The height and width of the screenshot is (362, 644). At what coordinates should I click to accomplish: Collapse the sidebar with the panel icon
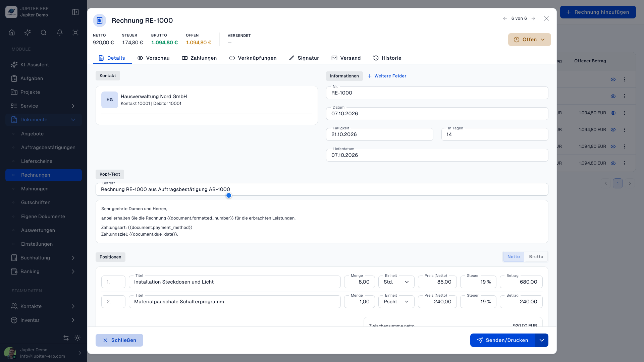pos(75,12)
